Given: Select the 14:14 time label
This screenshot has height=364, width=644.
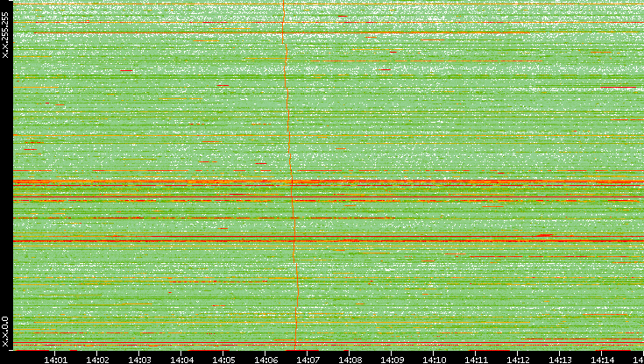Looking at the screenshot, I should tap(602, 360).
